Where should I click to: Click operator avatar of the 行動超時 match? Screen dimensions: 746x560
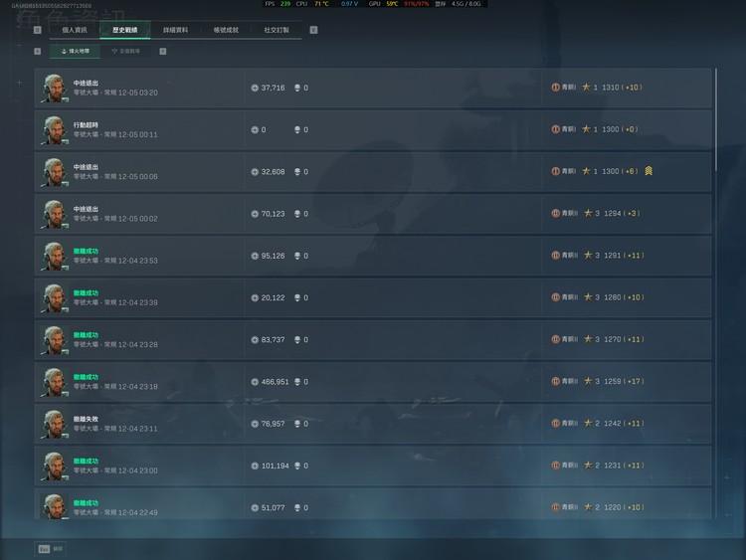[55, 130]
